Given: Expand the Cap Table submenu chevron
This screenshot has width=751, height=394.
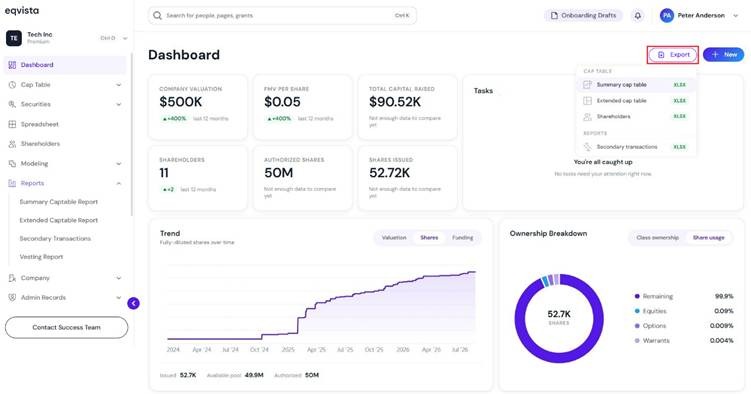Looking at the screenshot, I should 118,85.
